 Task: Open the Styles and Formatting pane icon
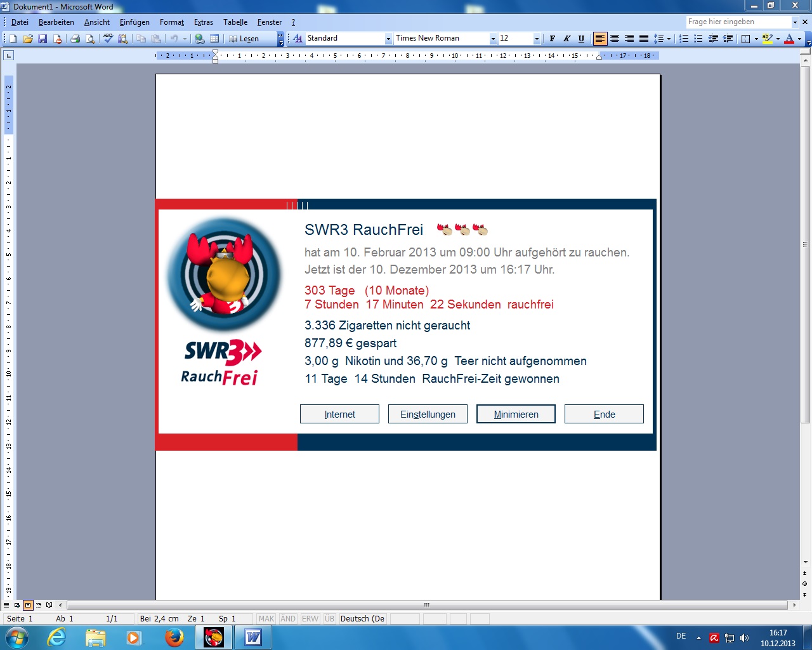298,39
